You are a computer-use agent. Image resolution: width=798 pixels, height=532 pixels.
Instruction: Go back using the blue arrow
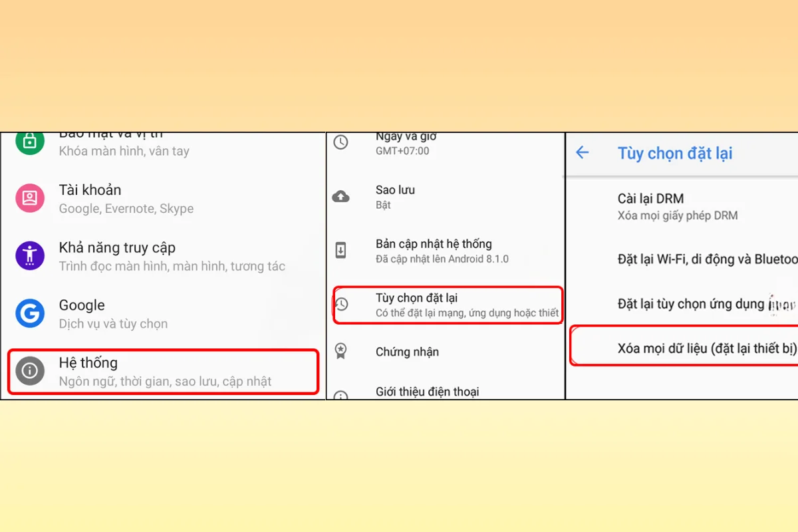582,153
